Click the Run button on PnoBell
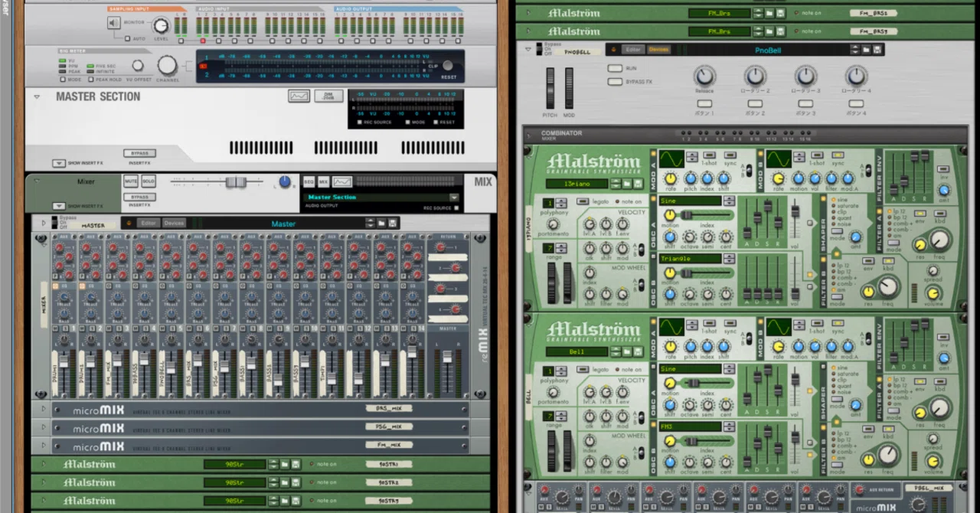 pyautogui.click(x=615, y=68)
